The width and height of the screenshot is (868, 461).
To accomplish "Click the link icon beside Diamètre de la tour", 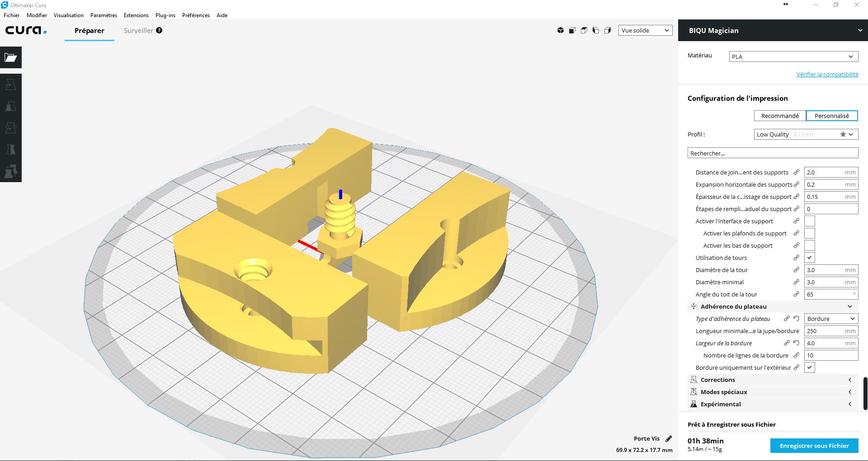I will (x=797, y=270).
